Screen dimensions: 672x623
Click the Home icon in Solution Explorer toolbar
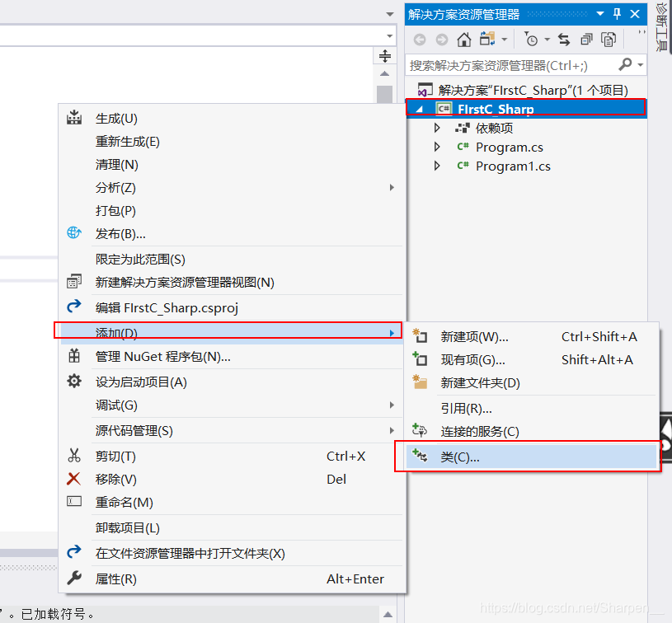[463, 40]
